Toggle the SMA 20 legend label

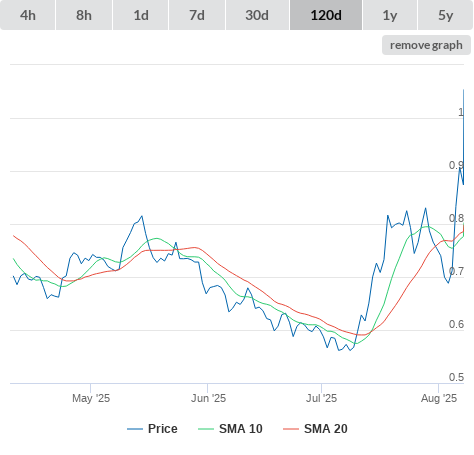[x=326, y=429]
